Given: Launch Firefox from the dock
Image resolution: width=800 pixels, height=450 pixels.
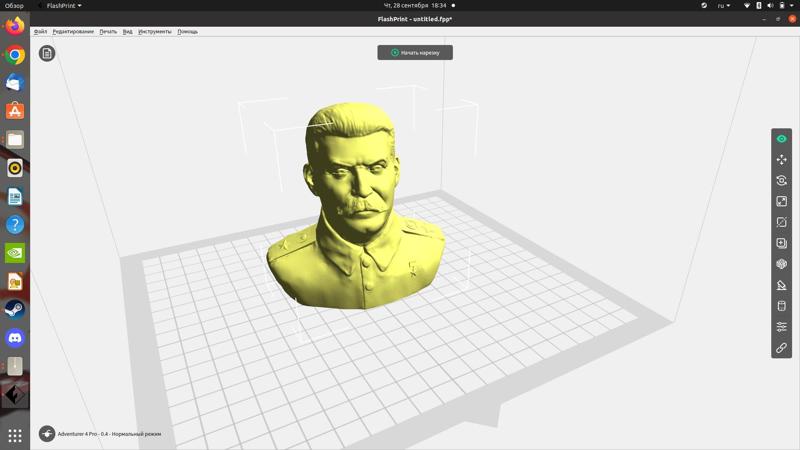Looking at the screenshot, I should coord(15,26).
